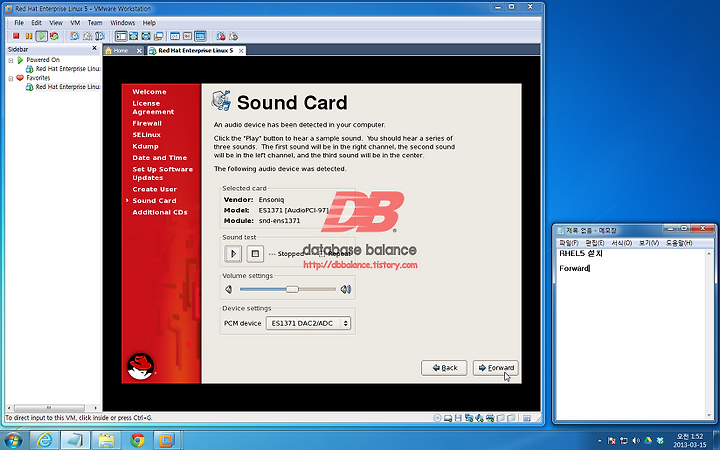Launch Internet Explorer from the taskbar
Viewport: 720px width, 450px height.
(x=45, y=440)
